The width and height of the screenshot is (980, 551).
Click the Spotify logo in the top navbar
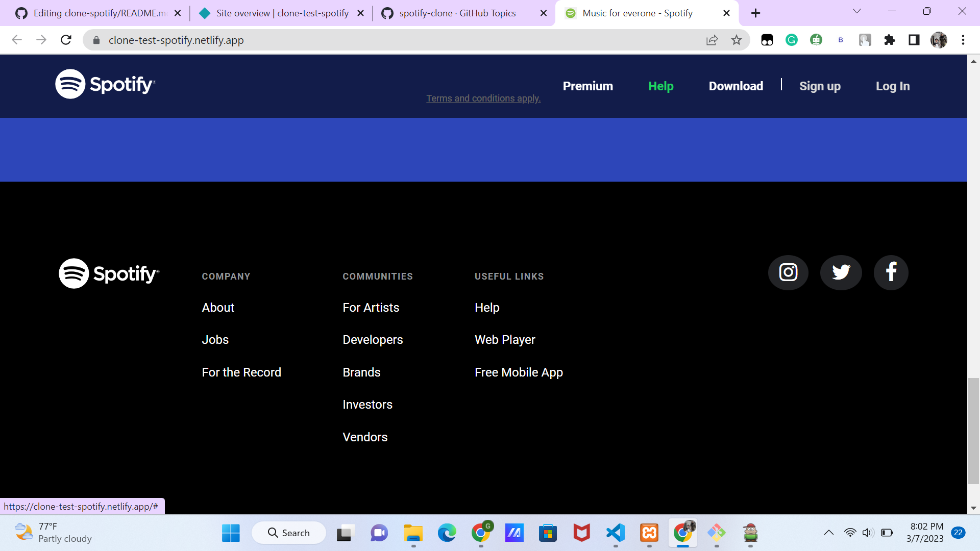(x=105, y=84)
